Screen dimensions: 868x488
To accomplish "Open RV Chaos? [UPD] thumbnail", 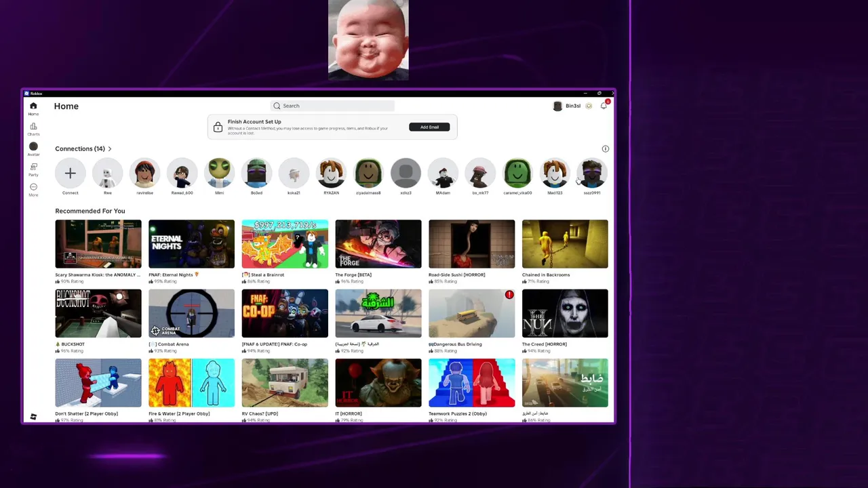I will coord(285,383).
